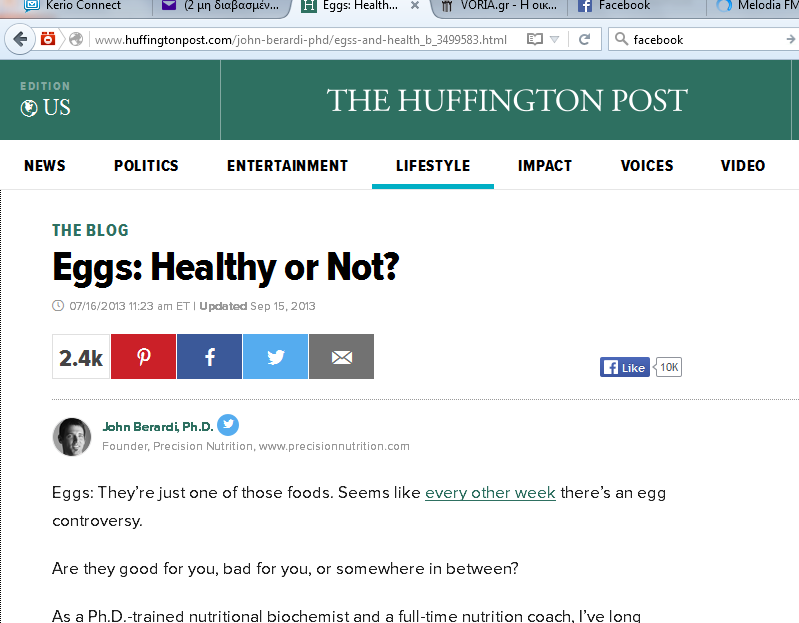Email the article using envelope button

click(341, 357)
